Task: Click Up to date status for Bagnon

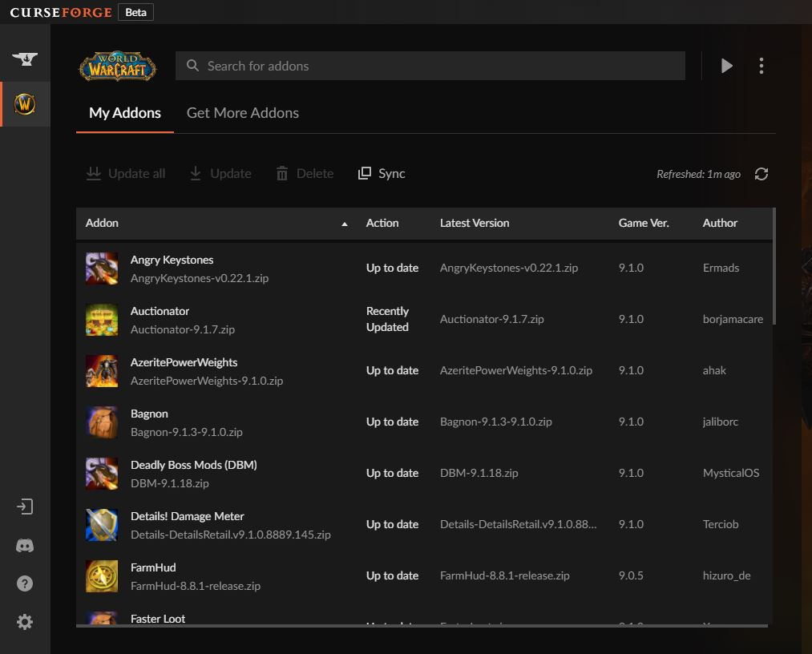Action: pos(392,422)
